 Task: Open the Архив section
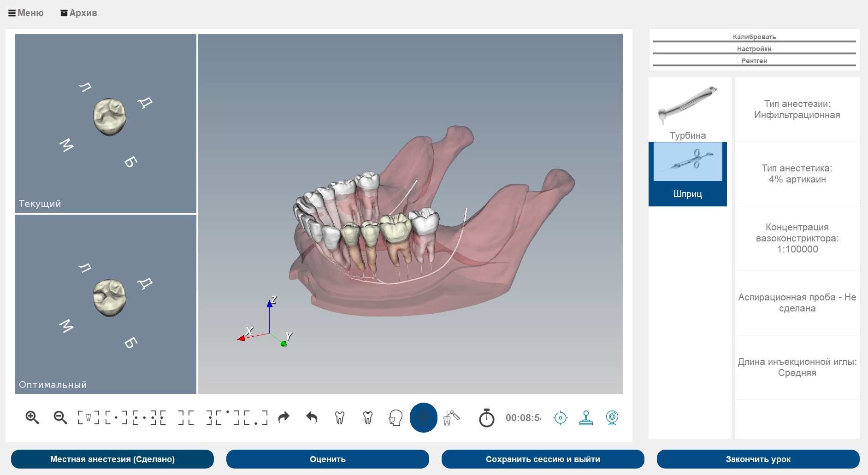point(79,13)
